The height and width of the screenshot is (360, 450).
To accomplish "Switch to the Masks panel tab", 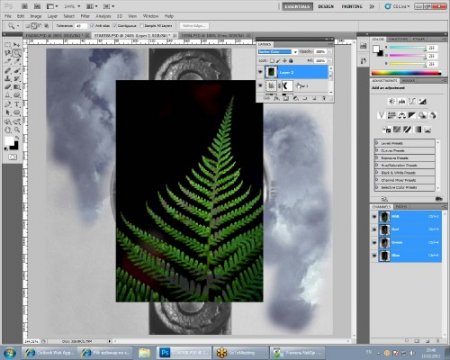I will pyautogui.click(x=408, y=81).
